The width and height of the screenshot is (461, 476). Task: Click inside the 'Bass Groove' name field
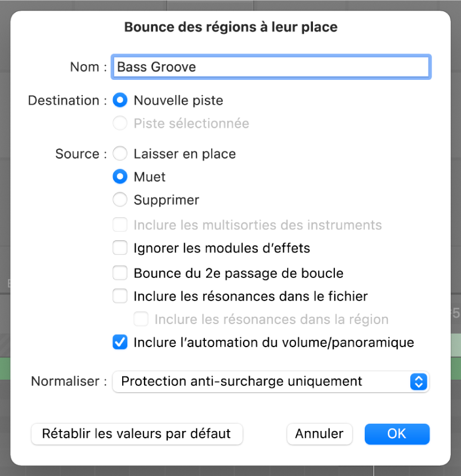270,66
